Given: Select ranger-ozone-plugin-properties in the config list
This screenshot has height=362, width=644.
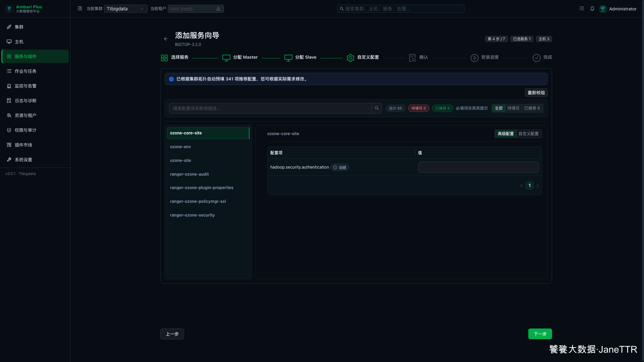Looking at the screenshot, I should 208,188.
